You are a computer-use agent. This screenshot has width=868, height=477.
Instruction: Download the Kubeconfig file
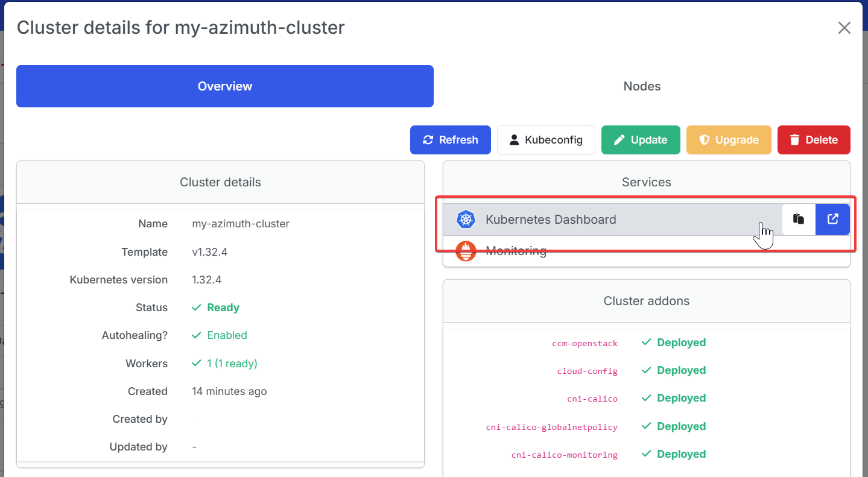[546, 140]
